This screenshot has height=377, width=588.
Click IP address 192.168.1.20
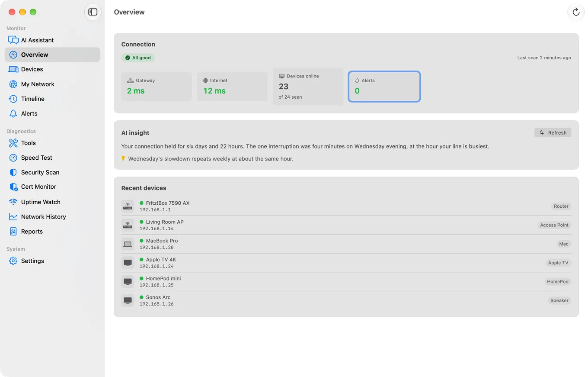(157, 248)
